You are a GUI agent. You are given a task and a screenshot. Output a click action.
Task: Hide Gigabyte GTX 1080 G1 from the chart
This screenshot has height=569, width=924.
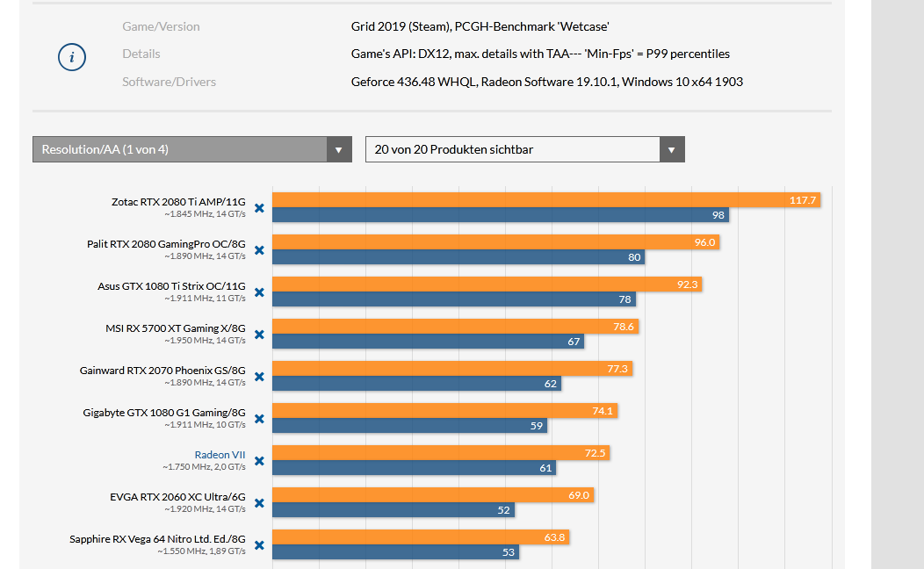(x=259, y=419)
